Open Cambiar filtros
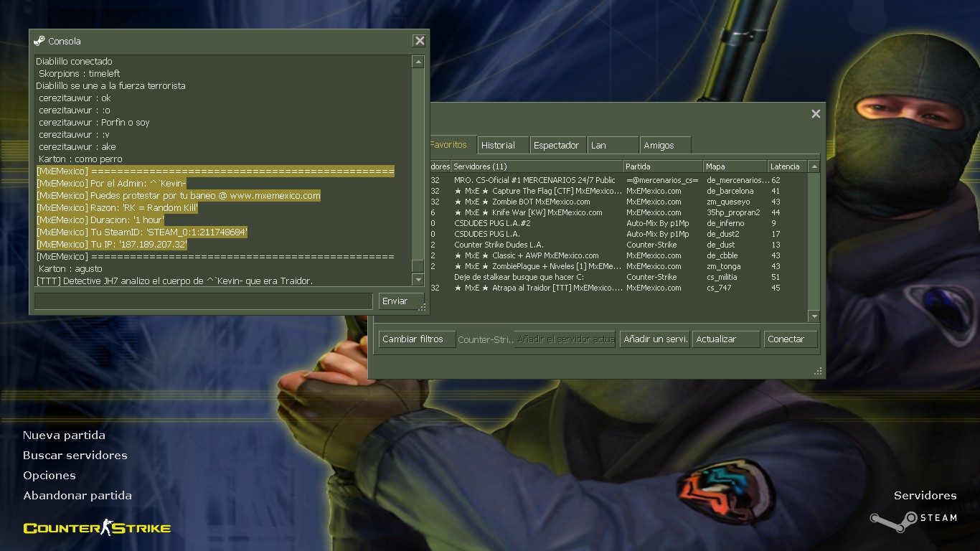 (417, 339)
